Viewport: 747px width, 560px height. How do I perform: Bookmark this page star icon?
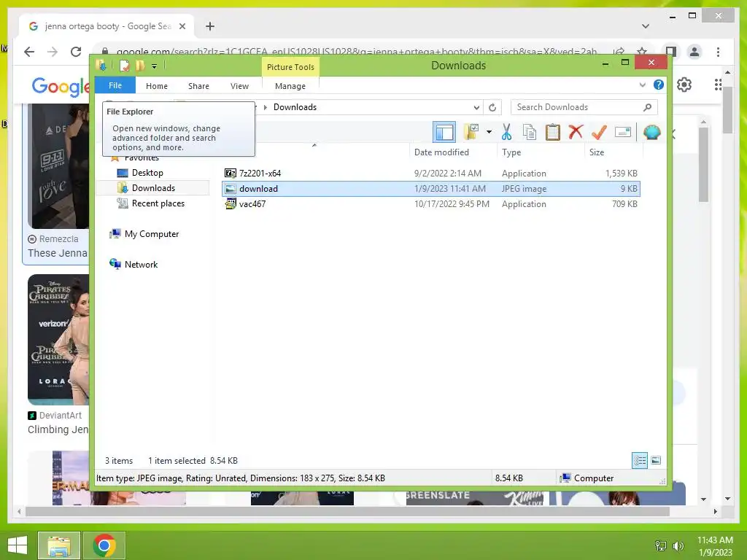point(642,52)
